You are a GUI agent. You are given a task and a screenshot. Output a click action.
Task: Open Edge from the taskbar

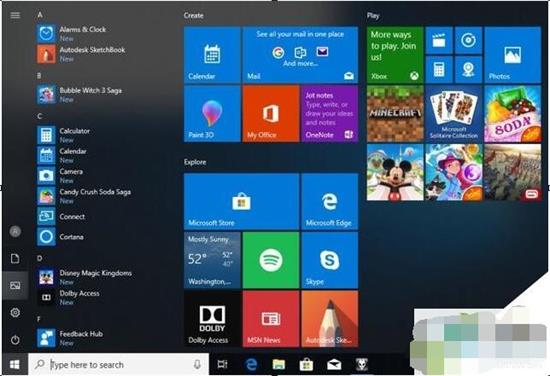(251, 364)
